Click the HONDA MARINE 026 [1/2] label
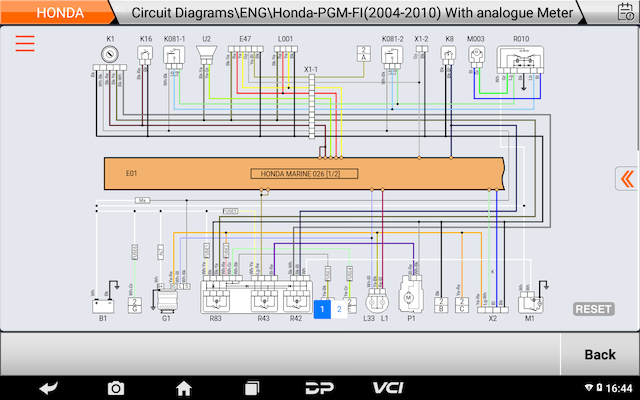The height and width of the screenshot is (400, 640). [x=304, y=174]
